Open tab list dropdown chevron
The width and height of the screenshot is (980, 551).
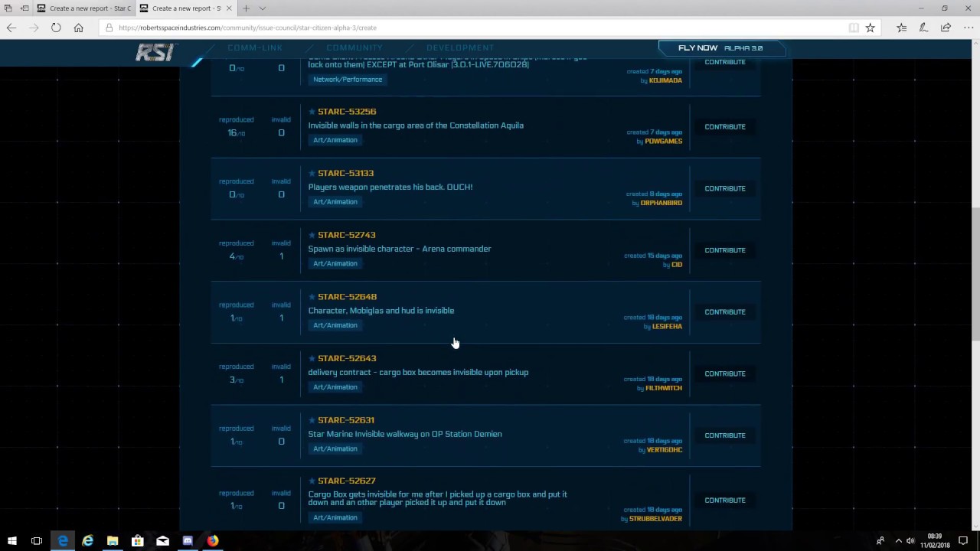[x=262, y=8]
